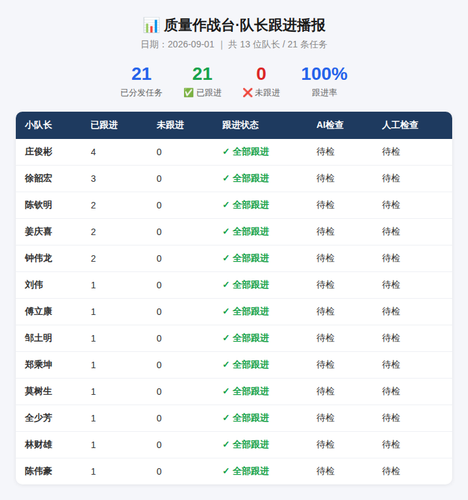Click 全部跟进 status in 钟伟龙 row
Image resolution: width=468 pixels, height=500 pixels.
(246, 258)
